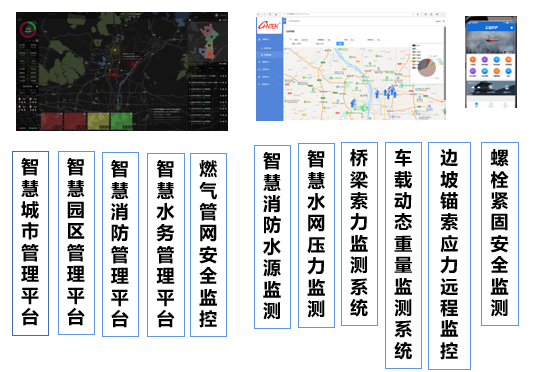Click the yellow tile at dashboard bottom
Image resolution: width=549 pixels, height=372 pixels.
pyautogui.click(x=98, y=121)
